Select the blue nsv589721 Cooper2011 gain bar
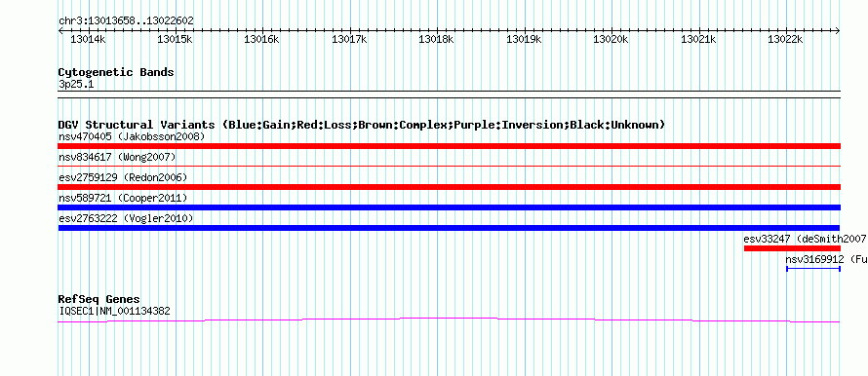Viewport: 868px width, 376px height. (449, 207)
